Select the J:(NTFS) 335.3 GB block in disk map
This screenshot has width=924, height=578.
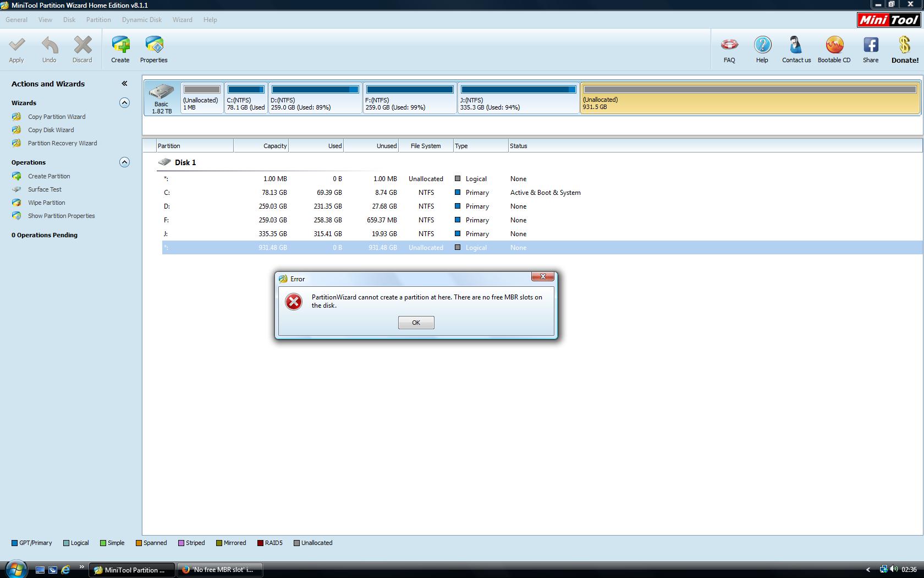pos(518,98)
